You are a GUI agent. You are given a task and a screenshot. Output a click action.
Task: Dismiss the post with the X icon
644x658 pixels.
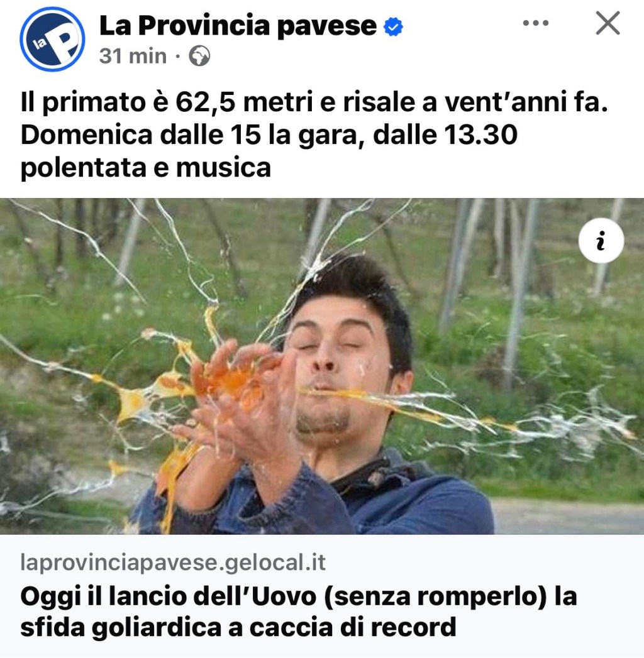(608, 23)
